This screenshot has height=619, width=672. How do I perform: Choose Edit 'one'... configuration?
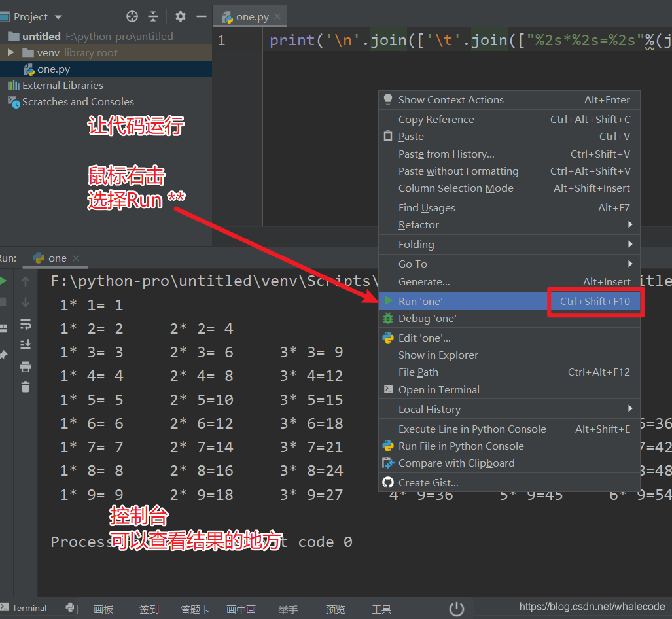click(509, 338)
